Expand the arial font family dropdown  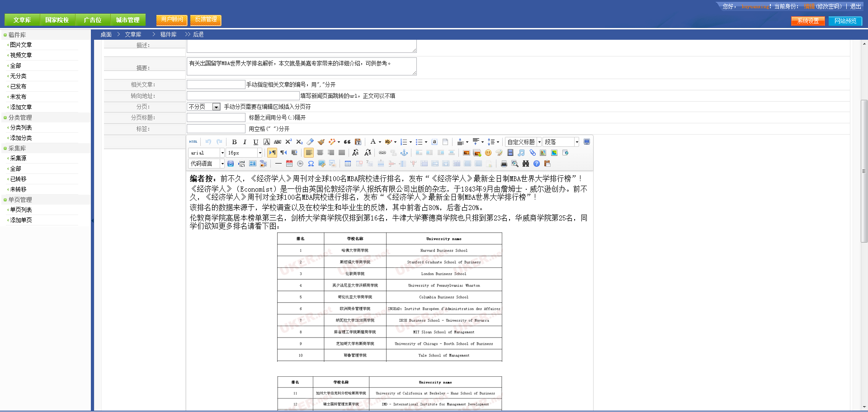[x=207, y=153]
